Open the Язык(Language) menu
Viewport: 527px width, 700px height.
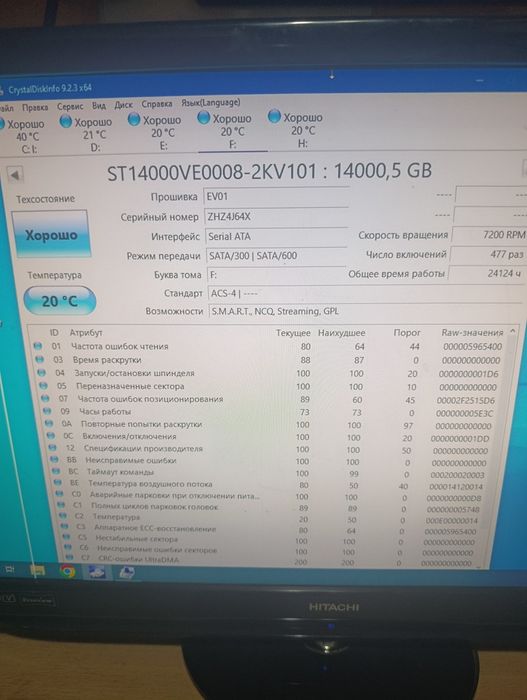[211, 103]
